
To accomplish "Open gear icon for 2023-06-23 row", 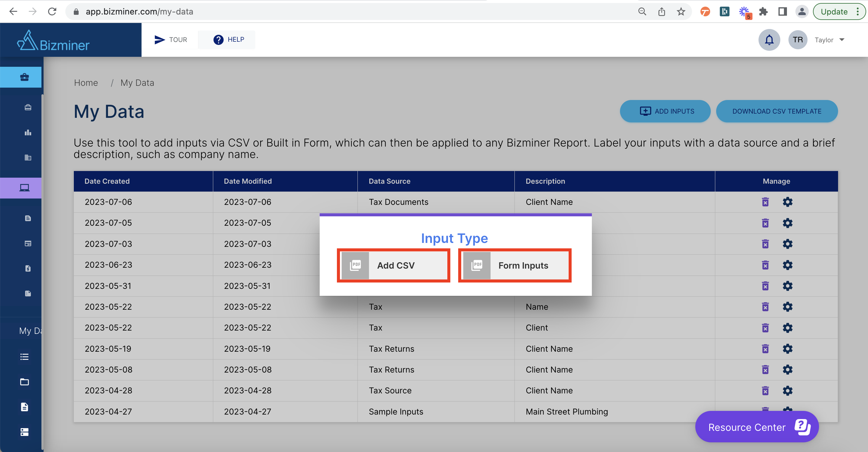I will pos(788,265).
